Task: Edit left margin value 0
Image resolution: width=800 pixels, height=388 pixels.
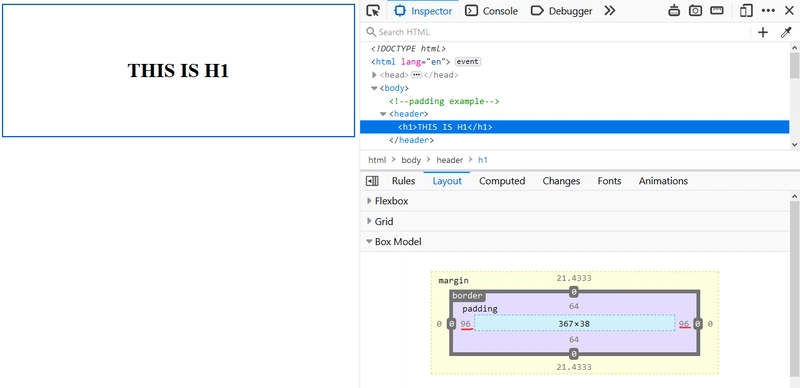Action: 439,324
